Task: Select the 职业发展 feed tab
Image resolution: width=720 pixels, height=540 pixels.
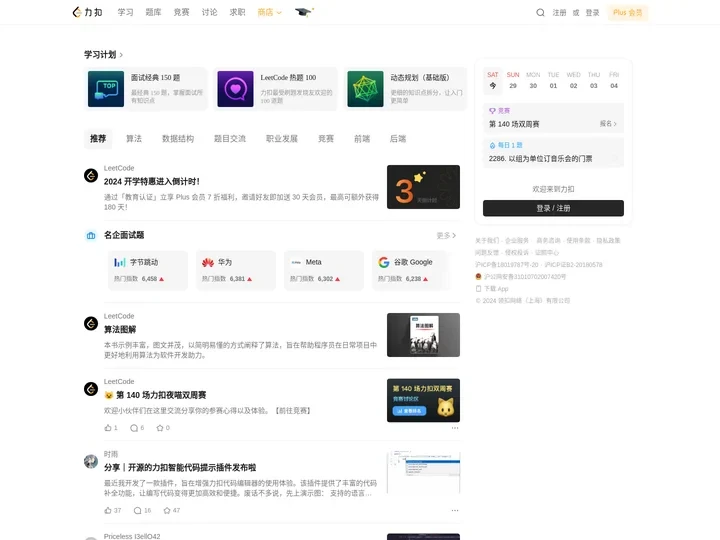Action: [282, 139]
